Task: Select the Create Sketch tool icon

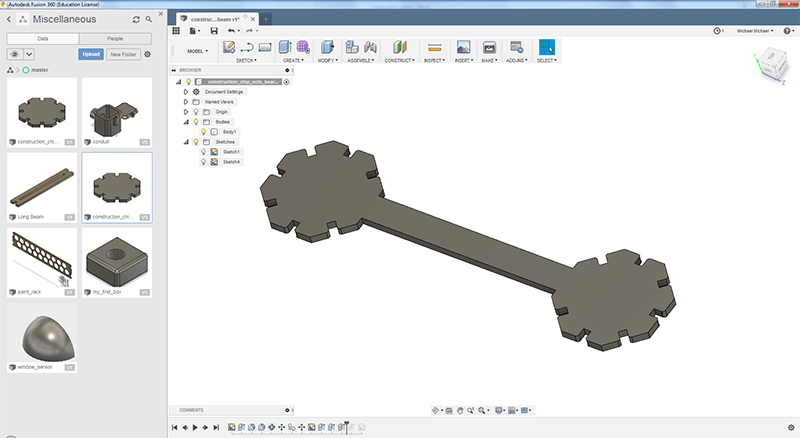Action: pos(229,47)
